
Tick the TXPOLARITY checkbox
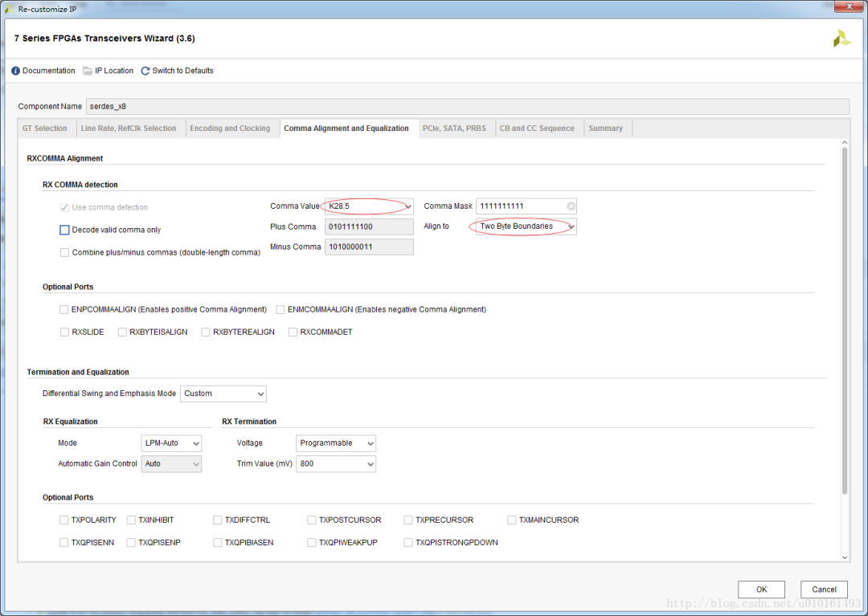[x=64, y=520]
